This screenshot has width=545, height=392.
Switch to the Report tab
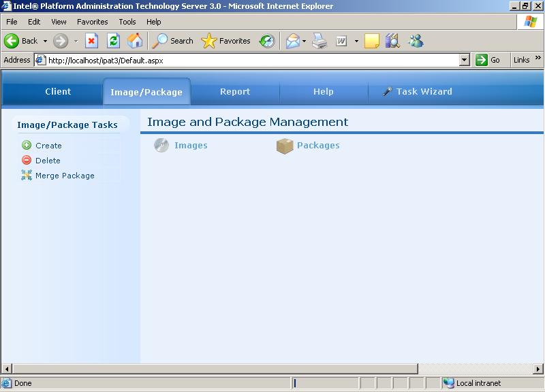coord(235,91)
